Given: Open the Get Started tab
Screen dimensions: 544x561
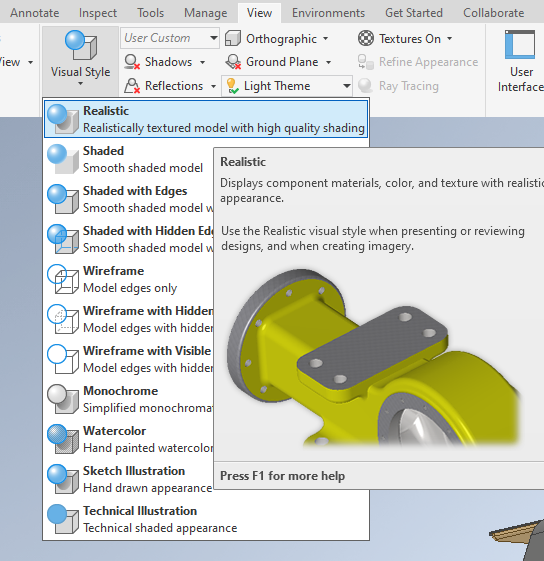Looking at the screenshot, I should click(x=414, y=13).
